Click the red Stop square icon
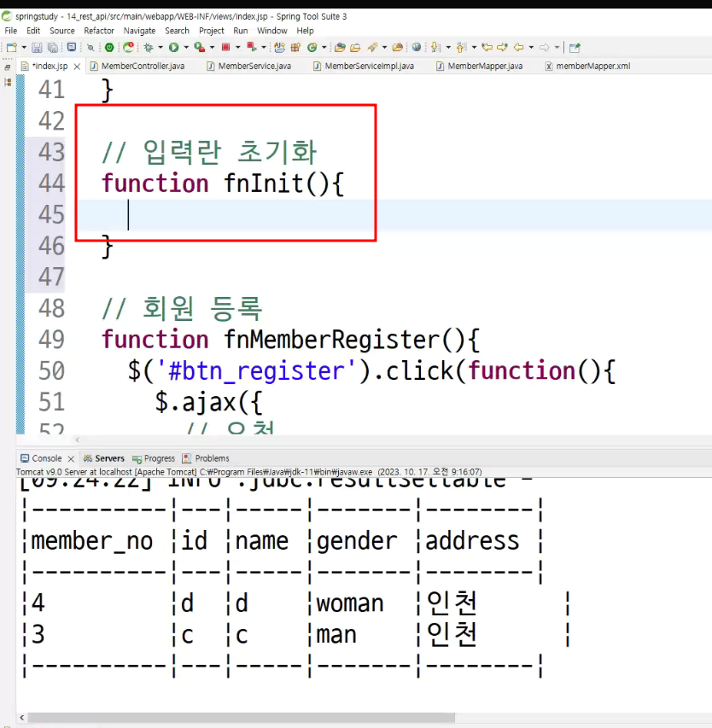Screen dimensions: 712x728 coord(225,47)
